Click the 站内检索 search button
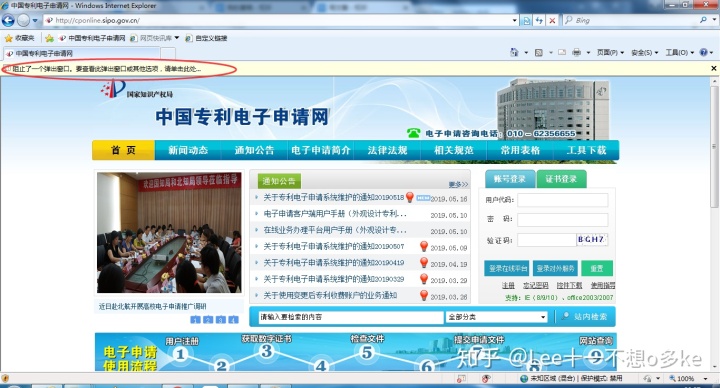Screen dimensions: 720x388 pos(585,317)
